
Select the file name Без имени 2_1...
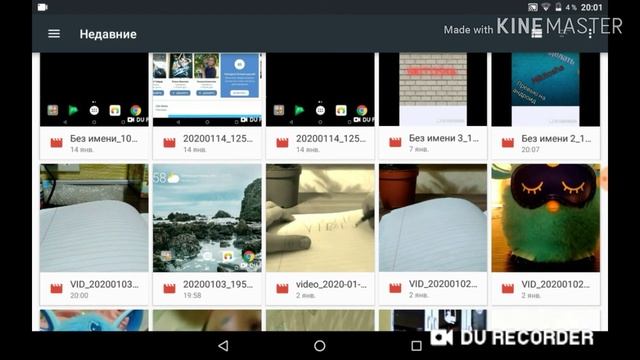pyautogui.click(x=556, y=139)
